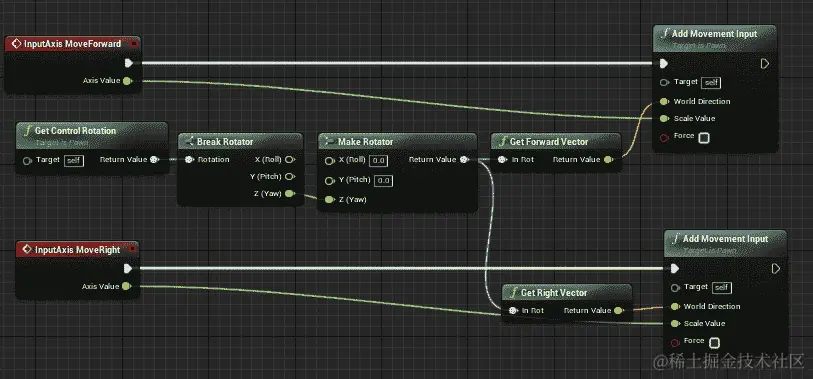The image size is (813, 379).
Task: Click Z (Yaw) input pin on Make Rotator
Action: click(x=329, y=200)
